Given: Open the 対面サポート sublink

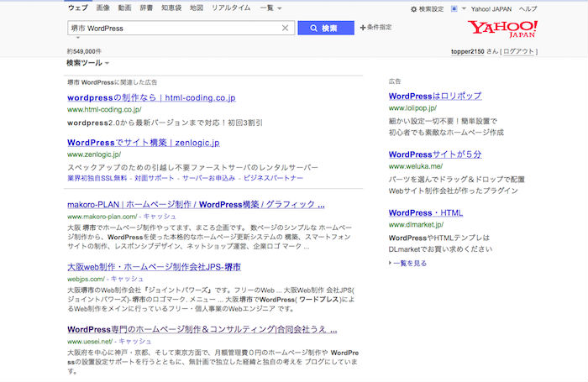Looking at the screenshot, I should pyautogui.click(x=154, y=178).
